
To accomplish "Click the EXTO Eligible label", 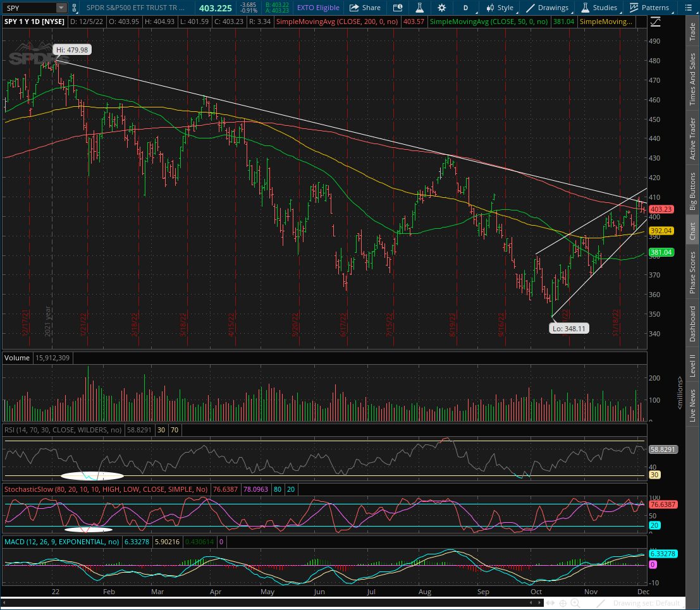I will pos(318,8).
